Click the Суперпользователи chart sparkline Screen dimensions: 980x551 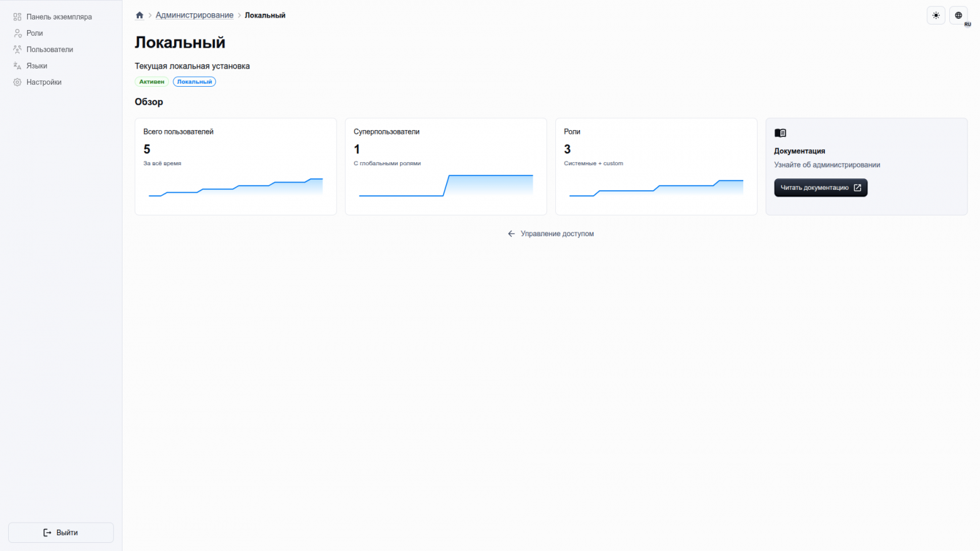(446, 186)
